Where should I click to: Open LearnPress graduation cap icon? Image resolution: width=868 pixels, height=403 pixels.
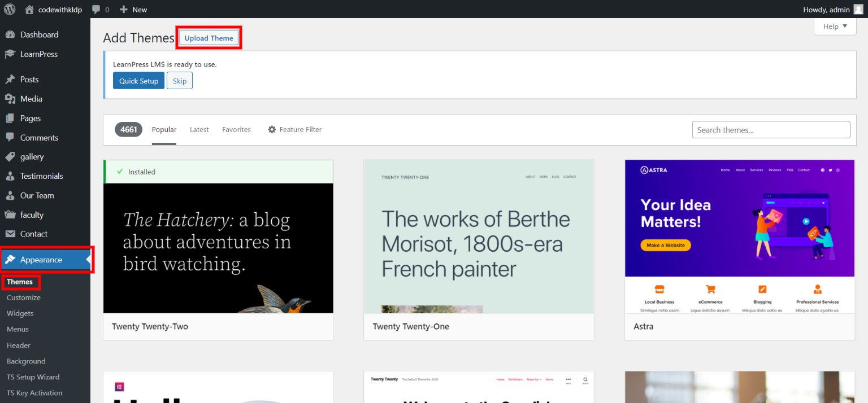click(x=10, y=54)
